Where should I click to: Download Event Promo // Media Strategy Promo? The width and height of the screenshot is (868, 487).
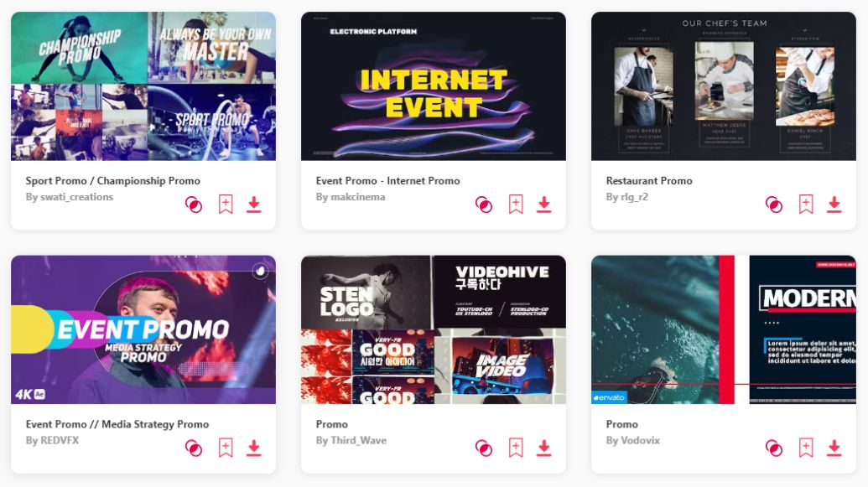(x=254, y=448)
